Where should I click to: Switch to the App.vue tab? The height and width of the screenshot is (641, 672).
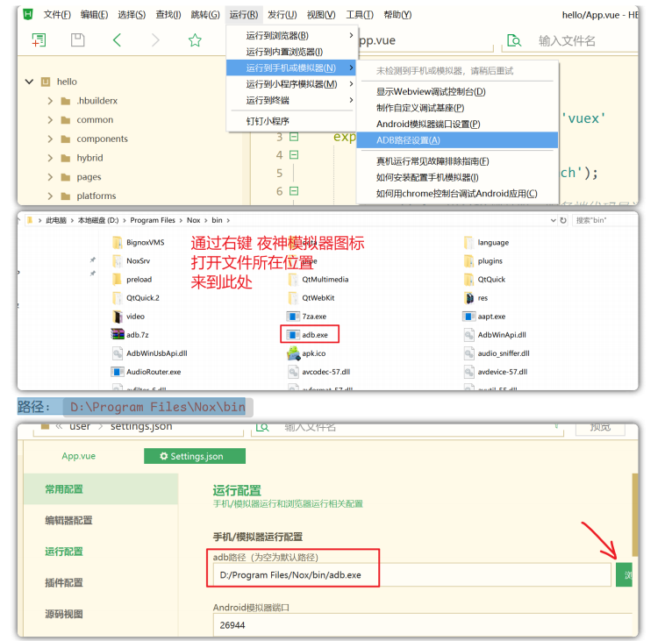point(78,456)
